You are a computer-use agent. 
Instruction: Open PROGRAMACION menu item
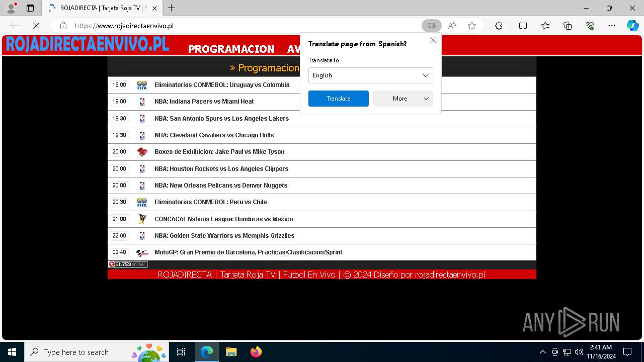tap(231, 49)
